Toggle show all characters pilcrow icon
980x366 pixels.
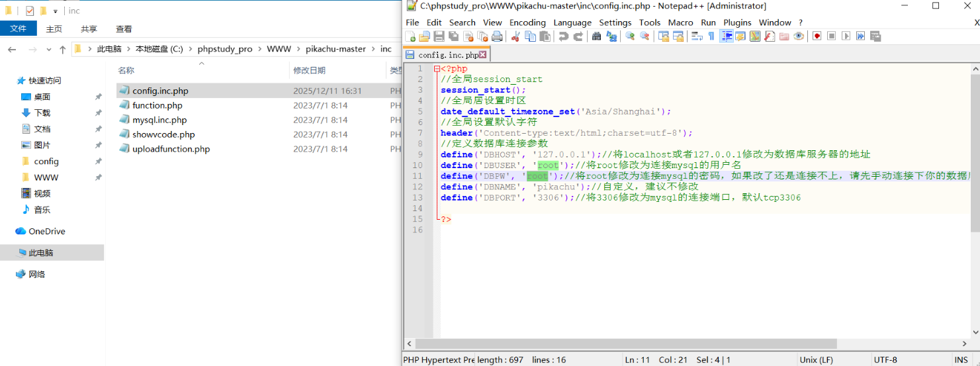[711, 36]
